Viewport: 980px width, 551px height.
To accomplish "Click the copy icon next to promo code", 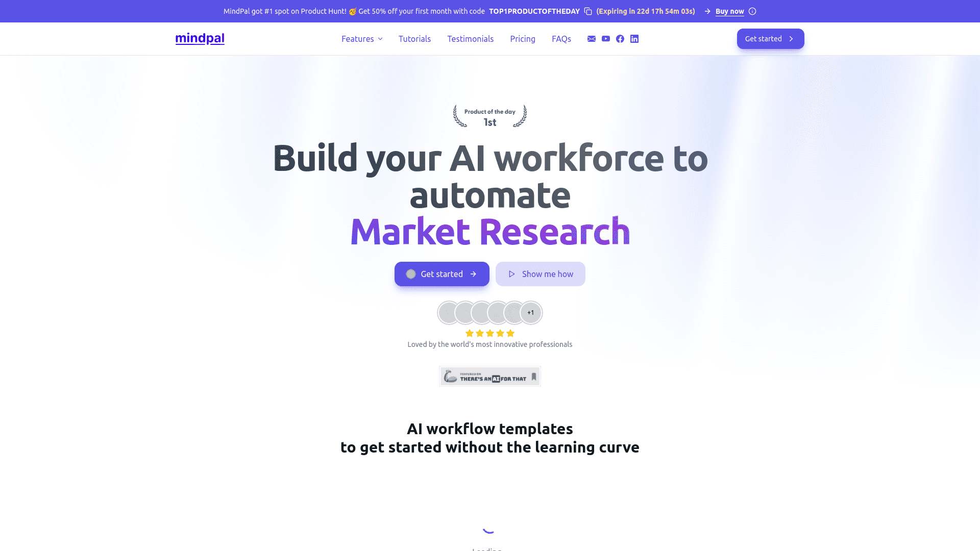I will click(x=587, y=11).
